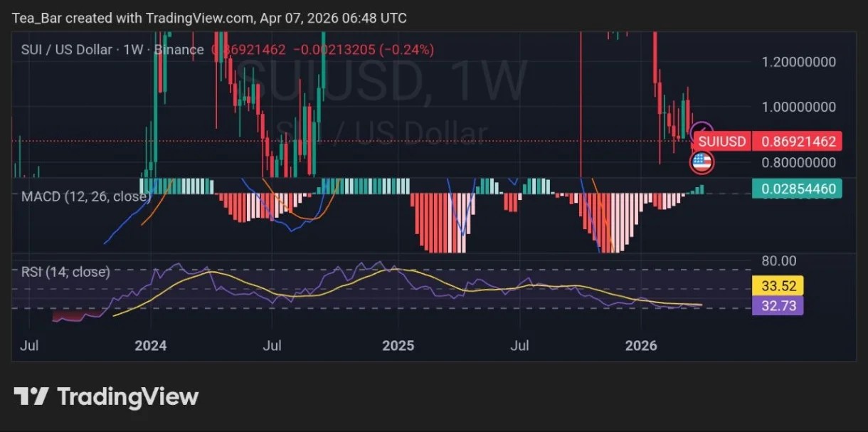Open the Binance exchange label
Image resolution: width=868 pixels, height=432 pixels.
(x=178, y=50)
